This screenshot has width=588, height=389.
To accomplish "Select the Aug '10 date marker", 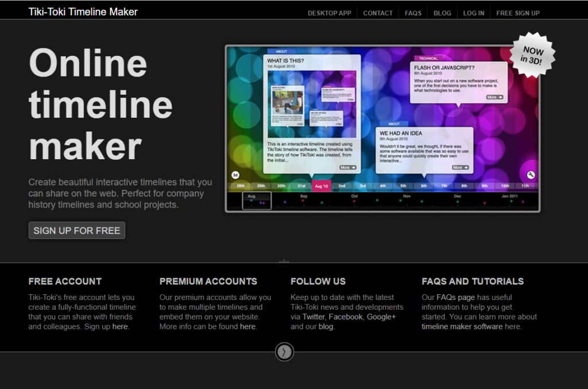I will pos(322,186).
